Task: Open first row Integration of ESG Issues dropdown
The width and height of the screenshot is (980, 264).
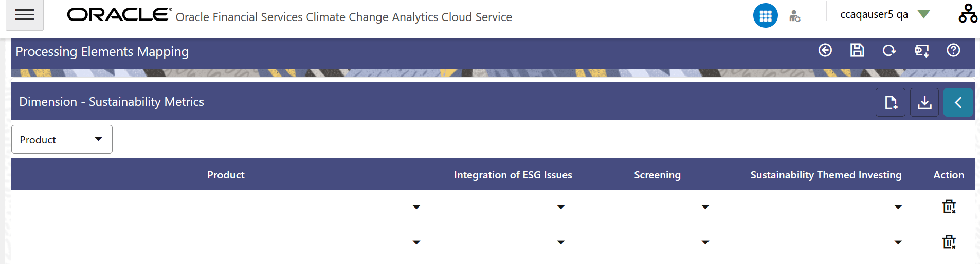Action: pos(560,207)
